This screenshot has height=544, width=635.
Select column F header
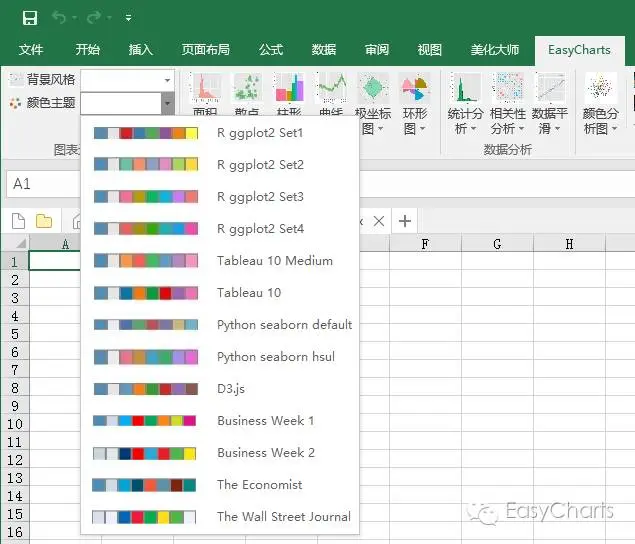(425, 244)
